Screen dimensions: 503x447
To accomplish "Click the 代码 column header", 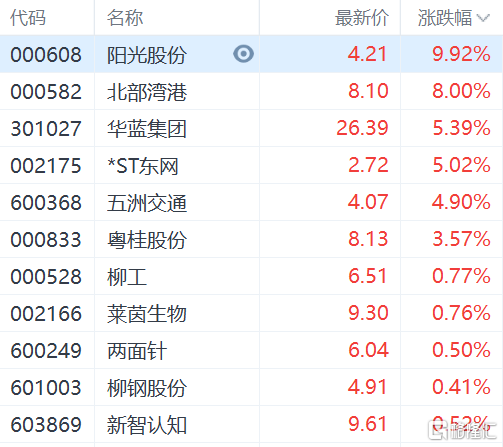I will click(28, 18).
